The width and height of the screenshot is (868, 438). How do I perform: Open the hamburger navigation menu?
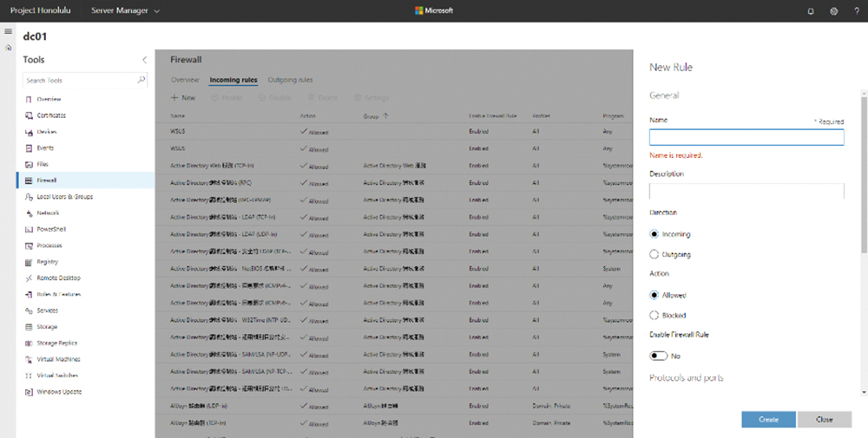[x=8, y=31]
